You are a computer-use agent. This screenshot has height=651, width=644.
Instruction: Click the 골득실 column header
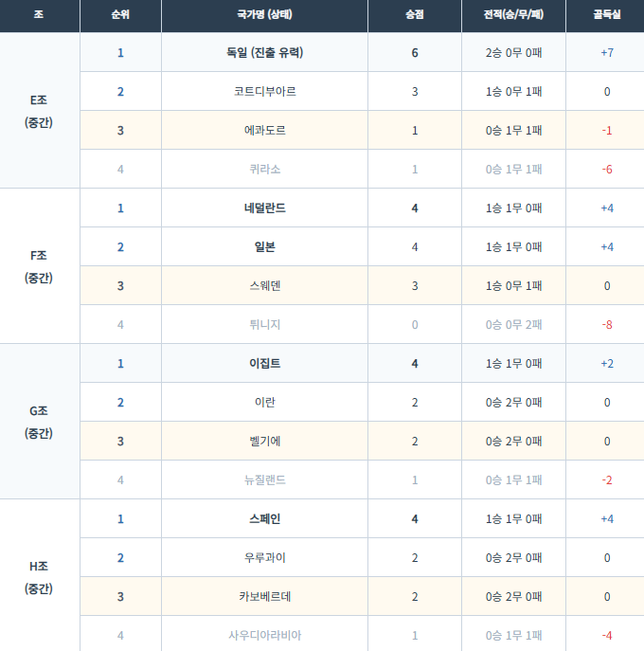coord(607,14)
